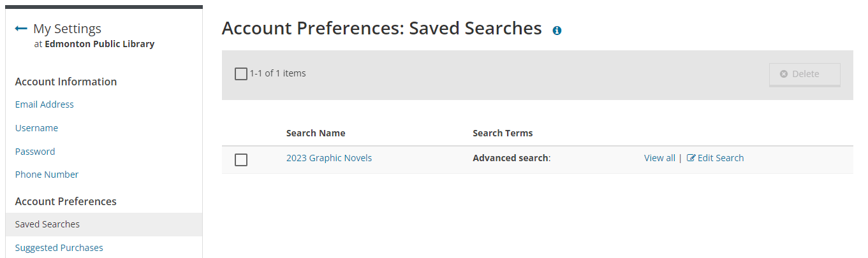Click the back arrow beside My Settings

21,29
